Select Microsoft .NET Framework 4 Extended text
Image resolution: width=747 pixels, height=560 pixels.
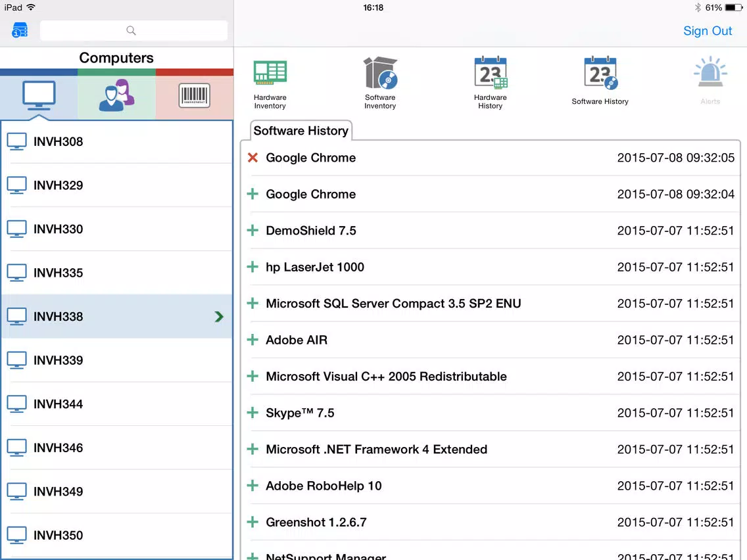(x=376, y=450)
